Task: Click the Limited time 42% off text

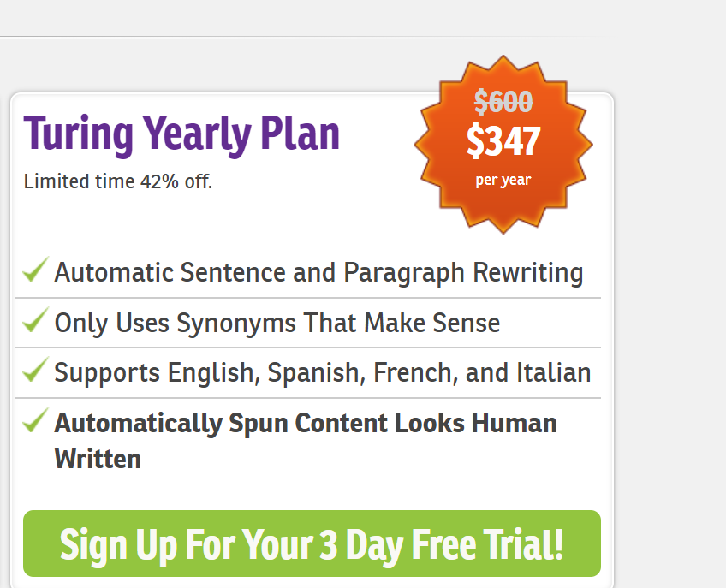Action: 118,181
